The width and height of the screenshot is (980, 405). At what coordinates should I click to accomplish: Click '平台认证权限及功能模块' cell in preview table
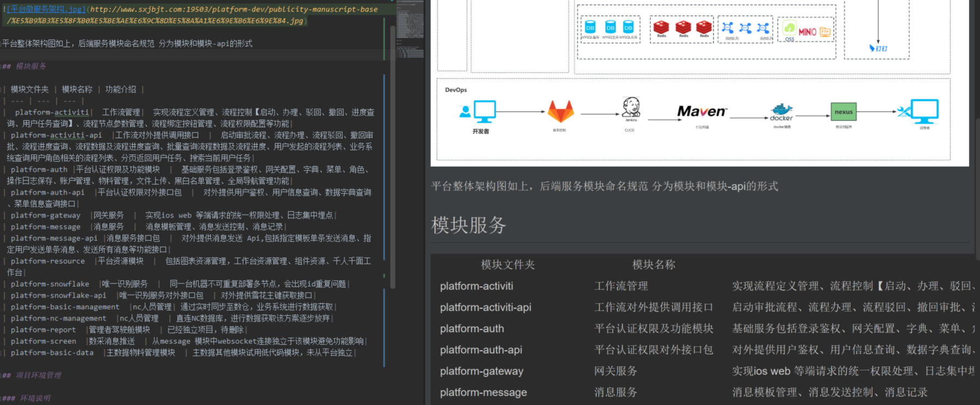tap(654, 328)
